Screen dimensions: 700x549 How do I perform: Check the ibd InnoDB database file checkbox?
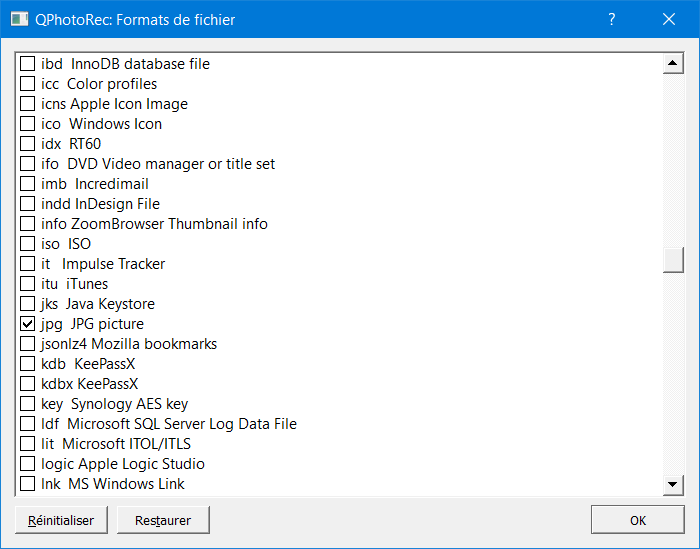pyautogui.click(x=28, y=64)
